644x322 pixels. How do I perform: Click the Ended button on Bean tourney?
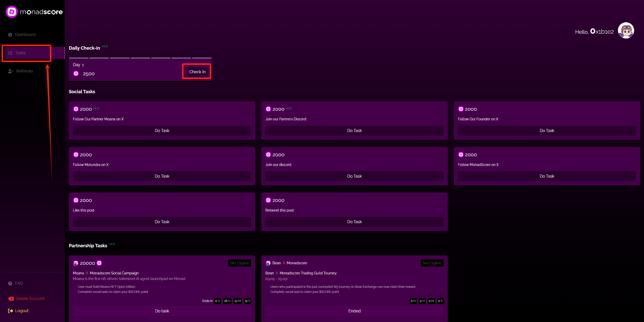(x=354, y=311)
